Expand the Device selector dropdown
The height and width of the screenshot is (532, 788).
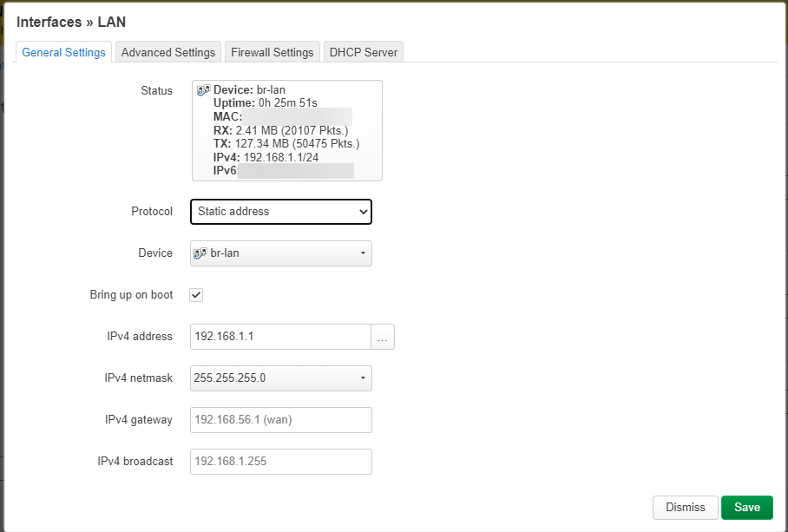tap(280, 253)
